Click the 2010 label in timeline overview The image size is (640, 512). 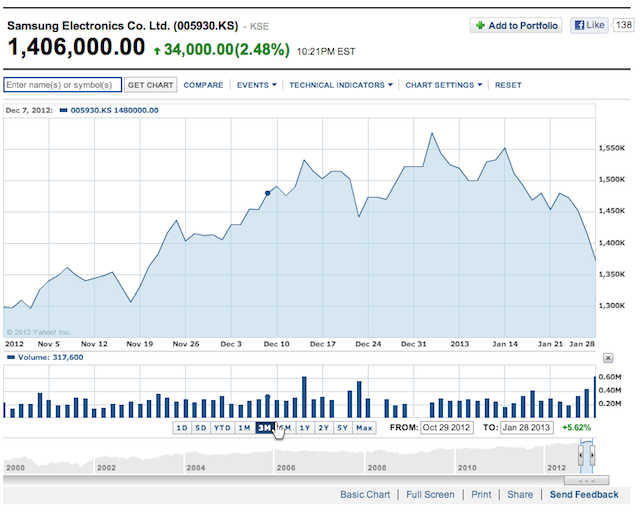click(467, 467)
